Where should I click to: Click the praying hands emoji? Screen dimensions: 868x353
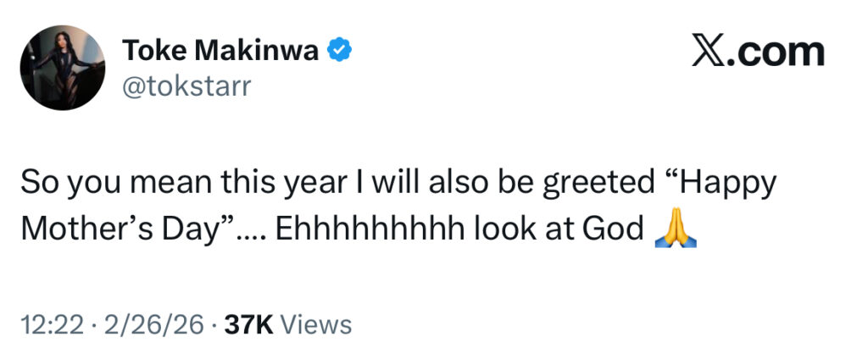(x=676, y=230)
